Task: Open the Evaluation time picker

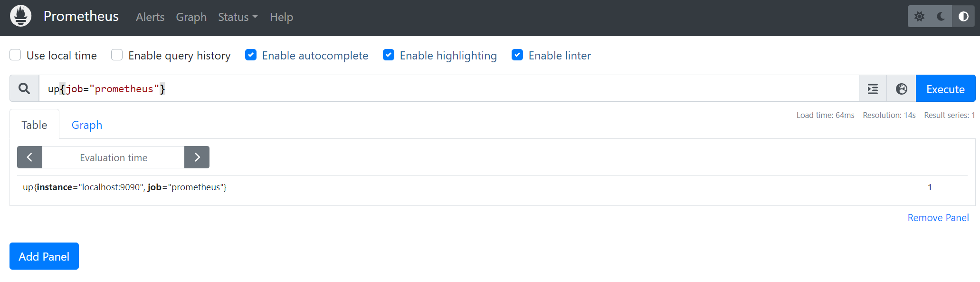Action: (x=113, y=157)
